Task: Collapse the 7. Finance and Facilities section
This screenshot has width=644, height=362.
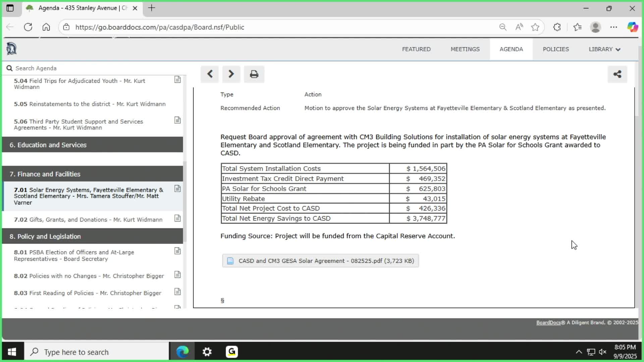Action: [92, 174]
